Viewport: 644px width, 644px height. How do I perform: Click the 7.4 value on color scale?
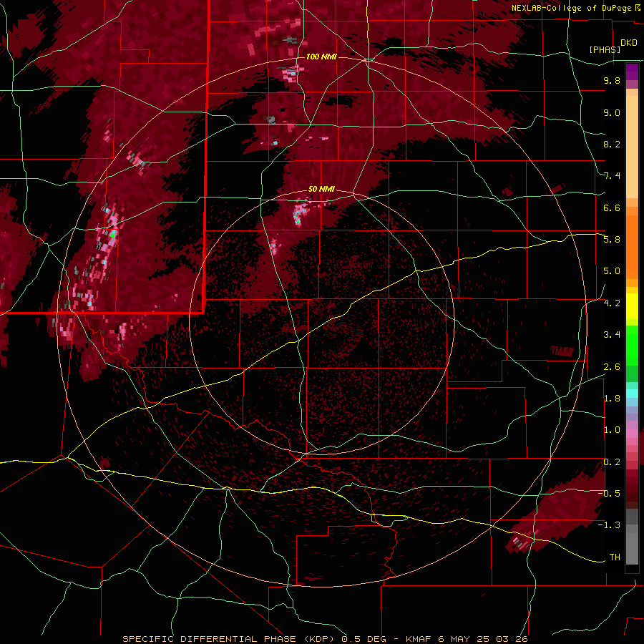pos(612,176)
